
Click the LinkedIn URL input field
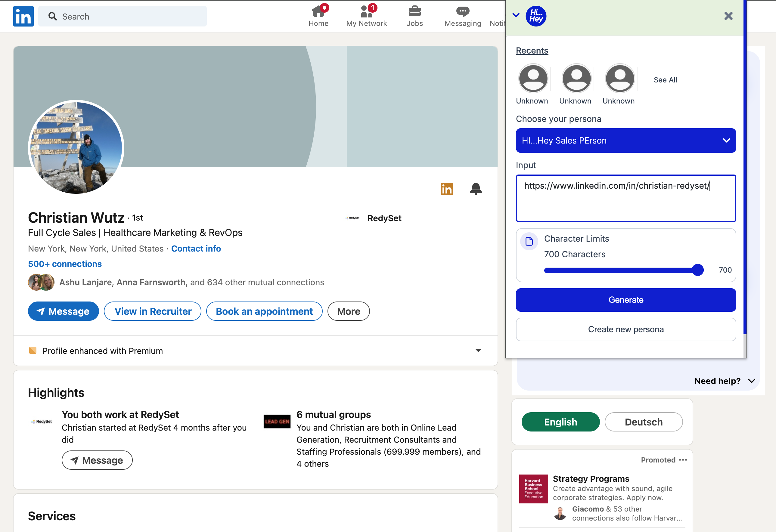pos(625,198)
